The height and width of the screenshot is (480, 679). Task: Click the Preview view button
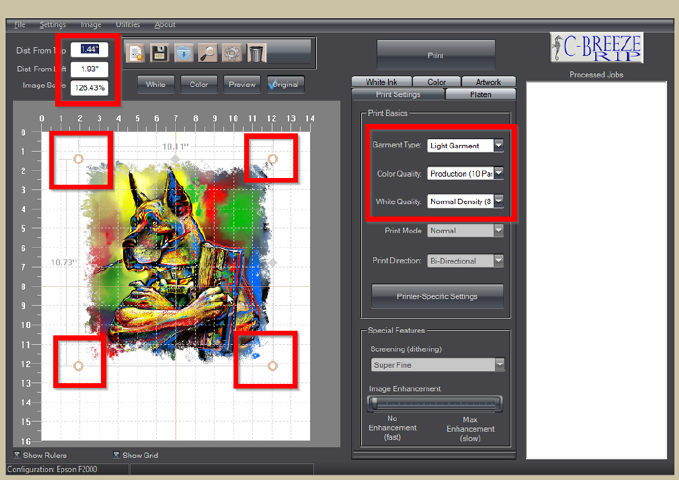point(242,84)
